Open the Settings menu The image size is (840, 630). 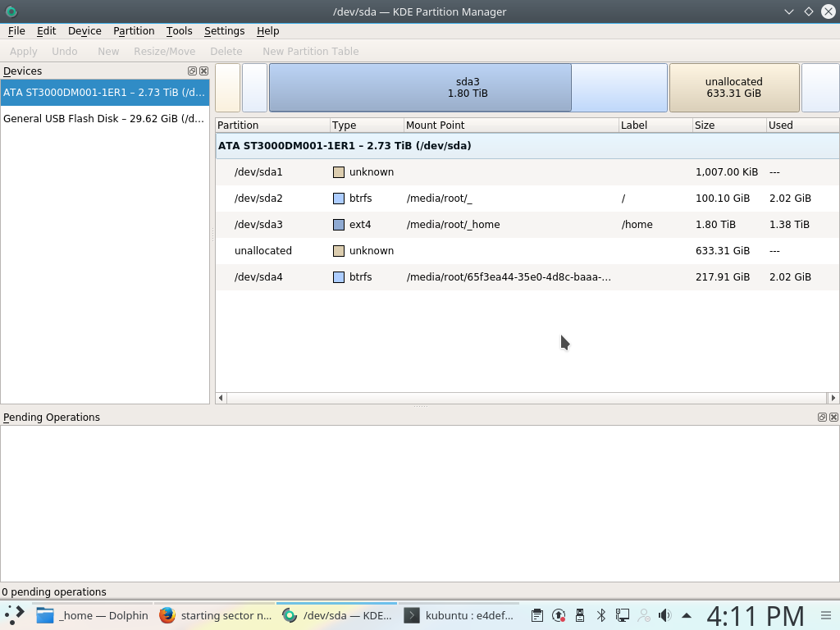pyautogui.click(x=225, y=31)
